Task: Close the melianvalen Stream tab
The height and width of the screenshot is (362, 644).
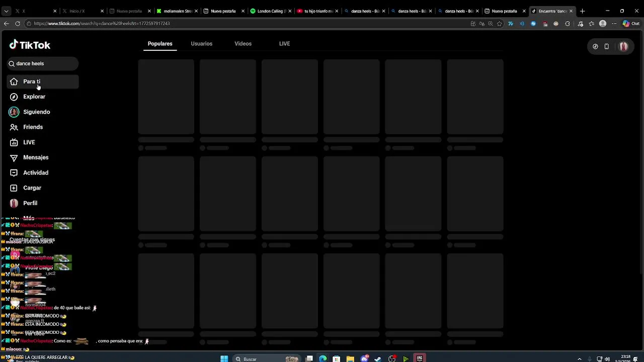Action: [x=196, y=11]
